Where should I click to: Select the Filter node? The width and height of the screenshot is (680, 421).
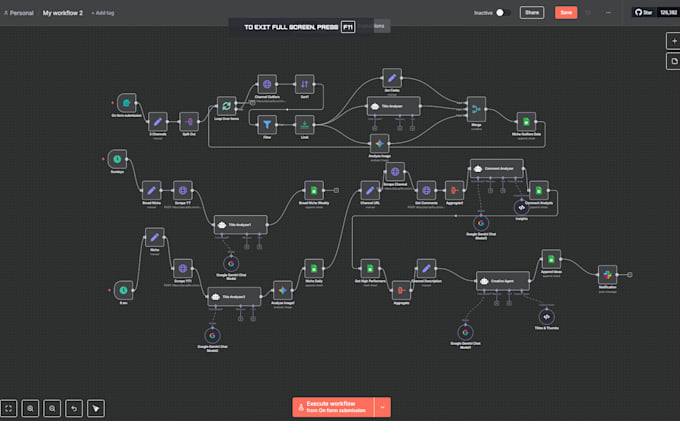coord(267,125)
